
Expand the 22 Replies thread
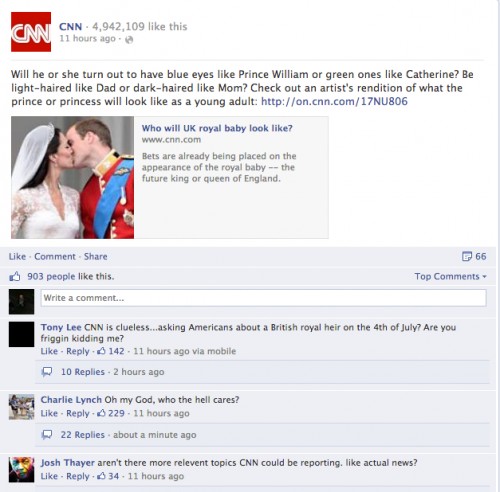(x=83, y=435)
